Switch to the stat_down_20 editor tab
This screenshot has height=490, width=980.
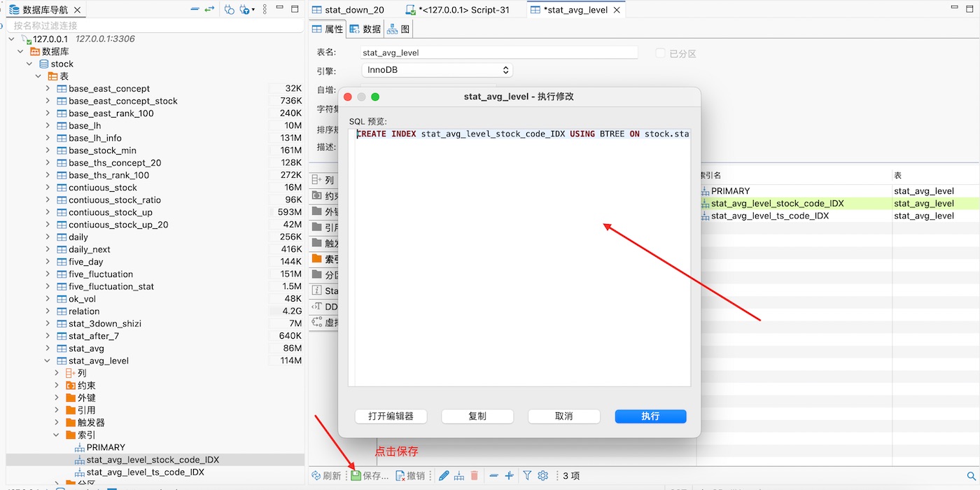(x=348, y=10)
